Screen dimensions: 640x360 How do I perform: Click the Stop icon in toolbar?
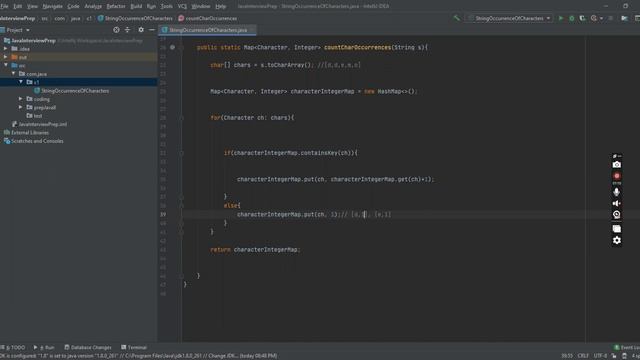click(611, 18)
